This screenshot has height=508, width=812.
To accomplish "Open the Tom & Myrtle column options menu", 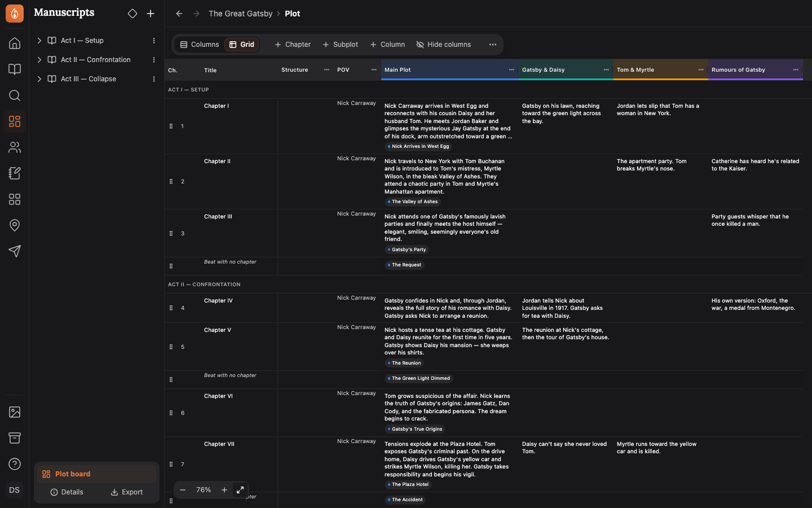I will [x=701, y=70].
